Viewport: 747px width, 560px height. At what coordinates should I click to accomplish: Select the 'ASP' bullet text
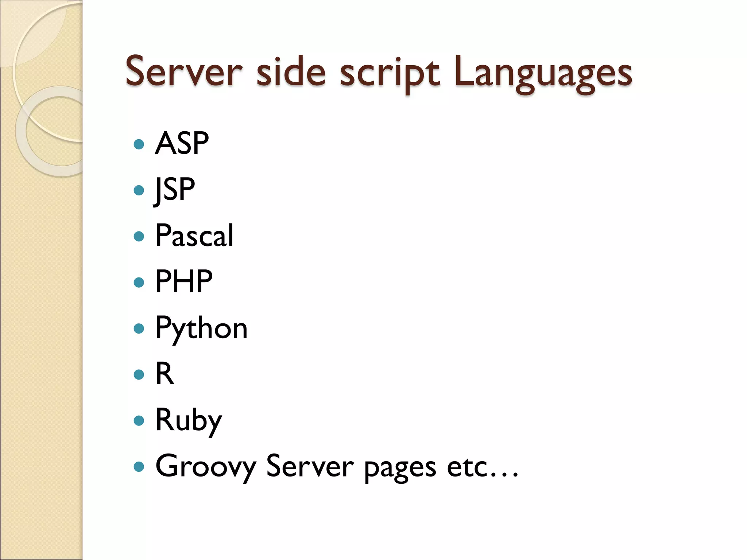point(182,143)
